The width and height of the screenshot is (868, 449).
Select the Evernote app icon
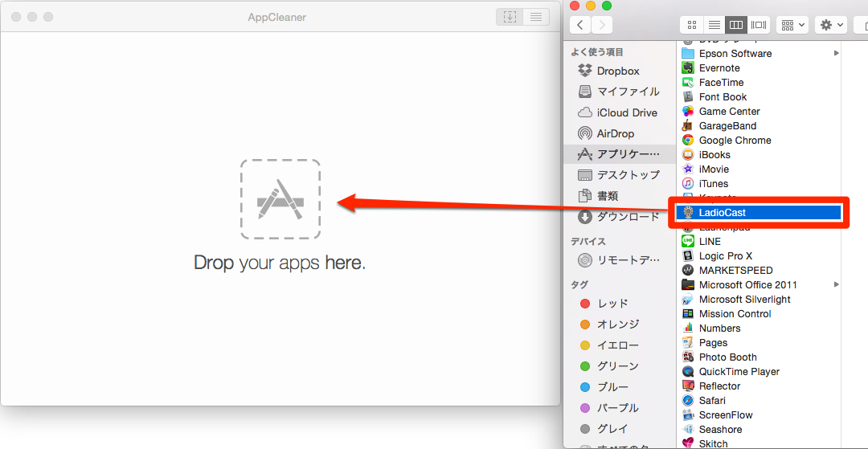[x=688, y=68]
